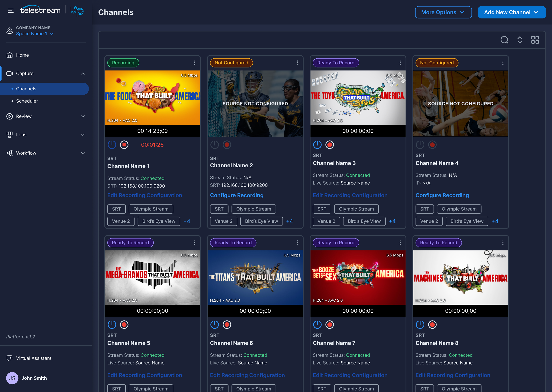
Task: Toggle power button for Channel Name 6
Action: coord(215,325)
